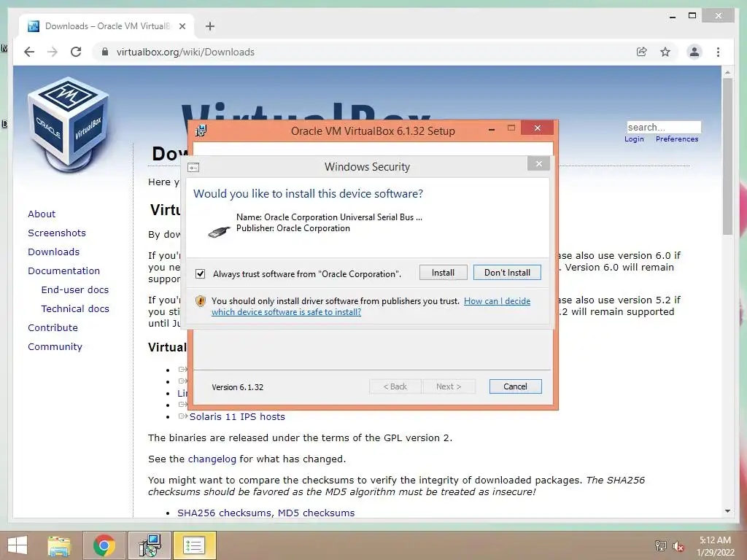
Task: Open the MD5 checksums link
Action: (316, 513)
